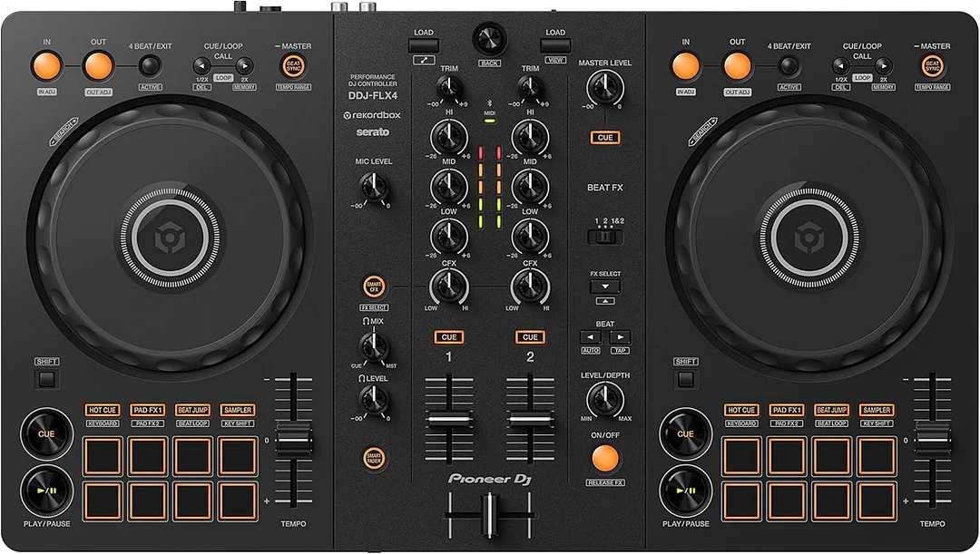Click right deck OUT loop button
Image resolution: width=980 pixels, height=554 pixels.
coord(737,66)
